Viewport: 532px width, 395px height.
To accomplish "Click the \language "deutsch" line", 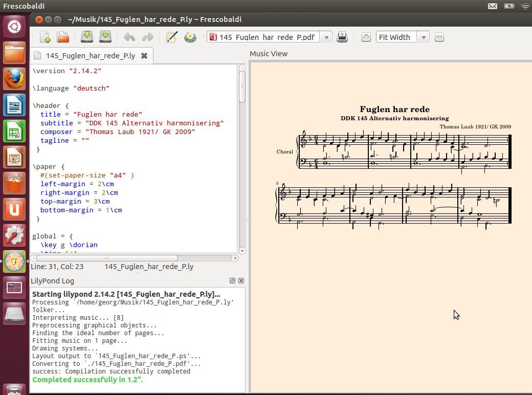I will (71, 88).
